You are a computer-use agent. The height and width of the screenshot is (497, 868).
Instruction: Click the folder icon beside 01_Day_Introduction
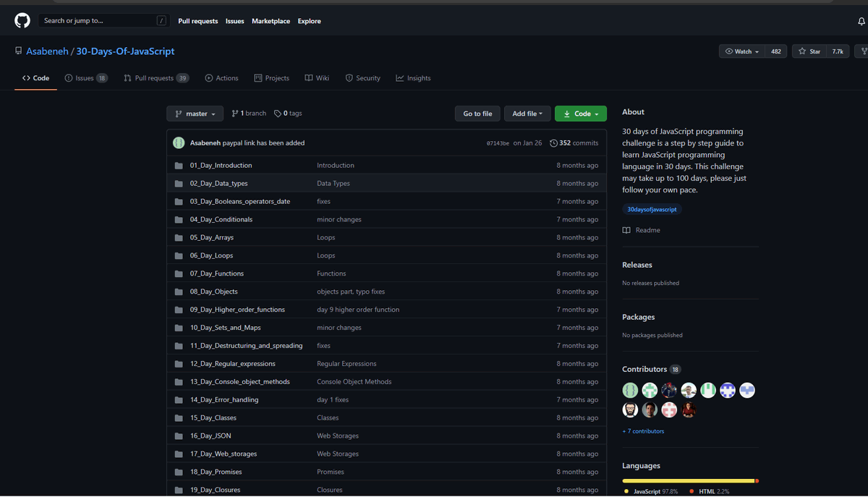pos(179,166)
